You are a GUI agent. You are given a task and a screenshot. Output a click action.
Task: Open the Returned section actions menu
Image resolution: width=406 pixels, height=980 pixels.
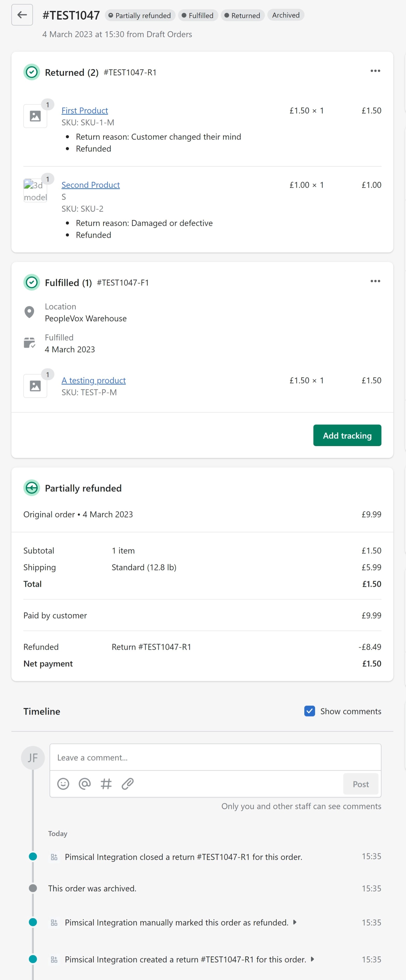coord(375,71)
